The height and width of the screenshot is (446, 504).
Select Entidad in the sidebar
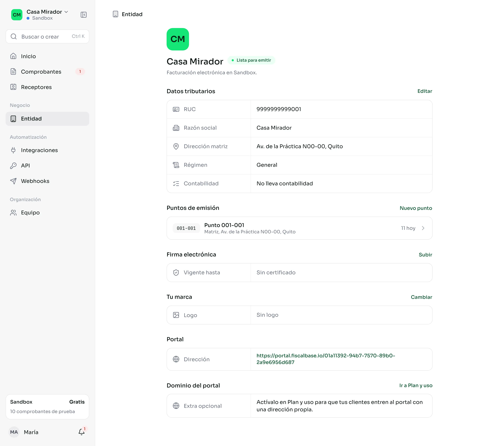(x=47, y=119)
